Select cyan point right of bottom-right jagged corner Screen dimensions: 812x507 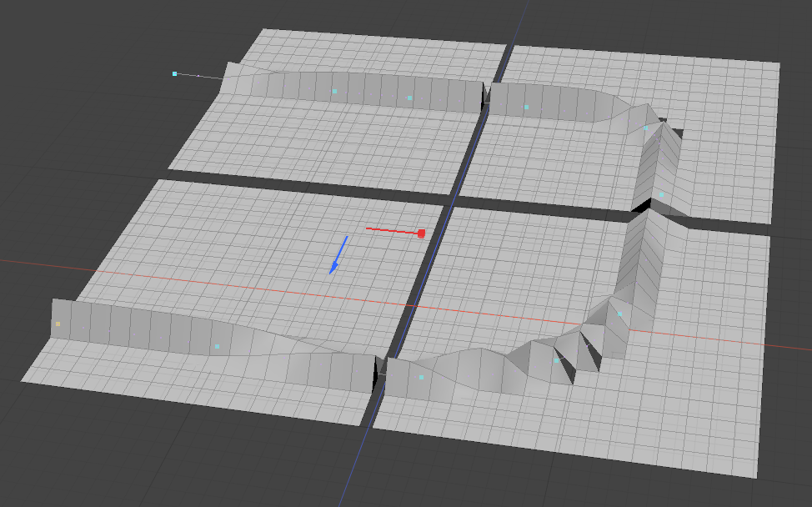pos(619,314)
